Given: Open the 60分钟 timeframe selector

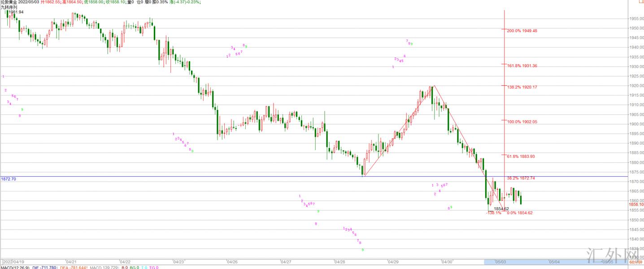Looking at the screenshot, I should click(x=635, y=262).
